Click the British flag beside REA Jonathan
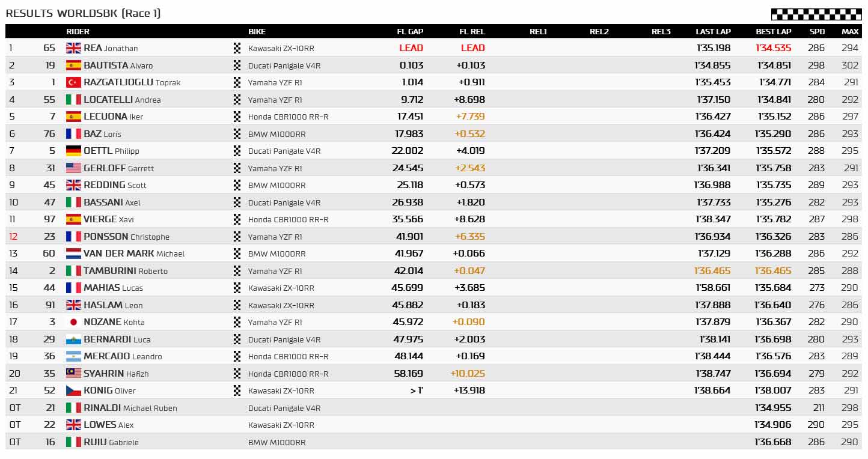 click(x=73, y=48)
